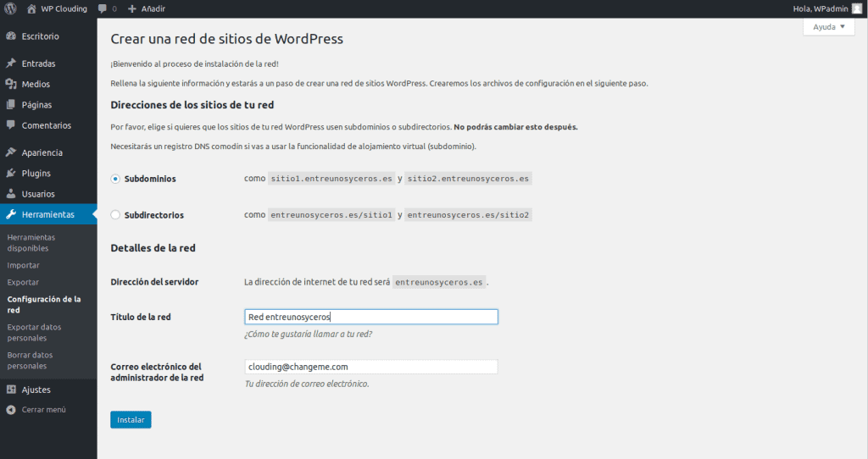
Task: Open the WordPress logo menu
Action: click(x=10, y=8)
